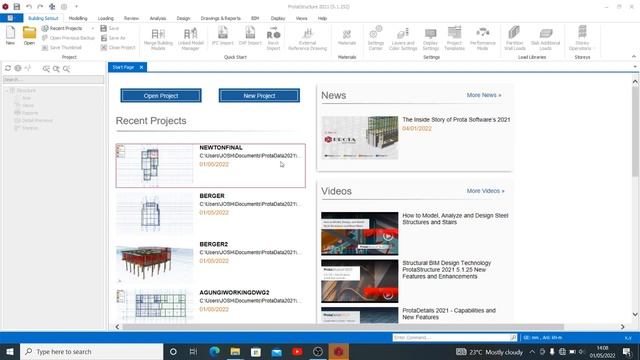Open the BERGER recent project entry
Image resolution: width=640 pixels, height=360 pixels.
pyautogui.click(x=211, y=214)
